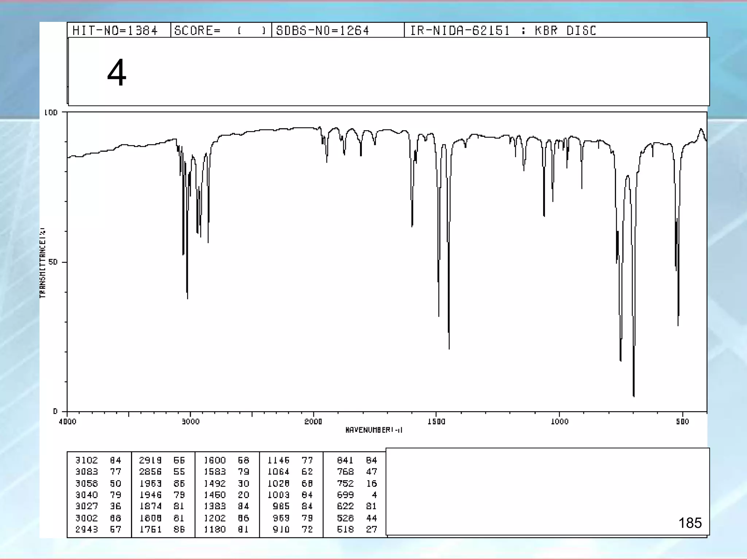The image size is (747, 560).
Task: Click the 1064 peak table entry
Action: pos(279,472)
